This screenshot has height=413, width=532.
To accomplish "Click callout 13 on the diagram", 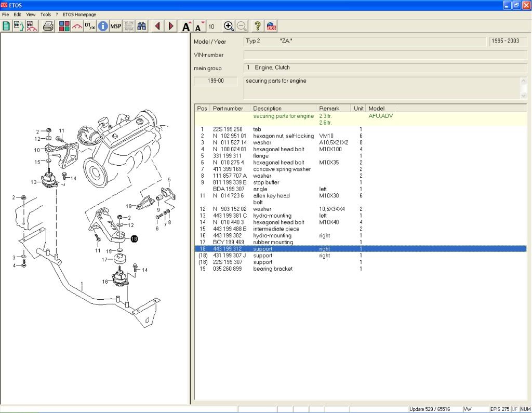I will click(34, 182).
